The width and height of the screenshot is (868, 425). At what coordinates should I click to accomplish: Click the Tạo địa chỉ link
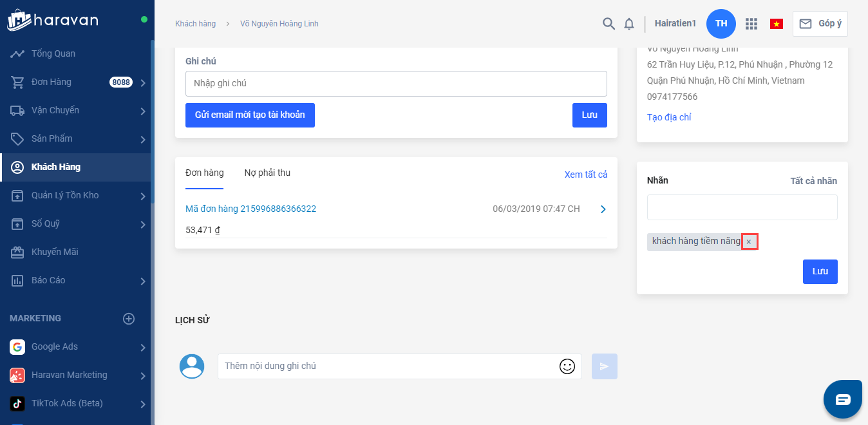coord(669,117)
